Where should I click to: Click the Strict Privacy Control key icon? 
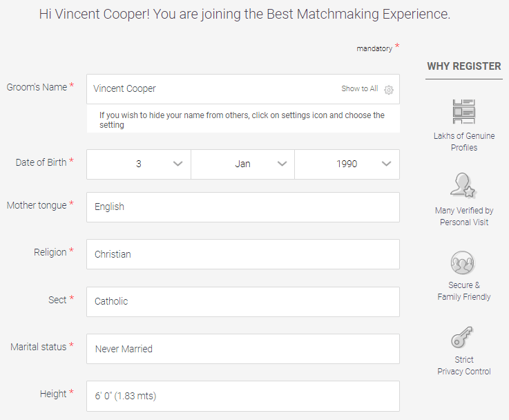tap(462, 337)
